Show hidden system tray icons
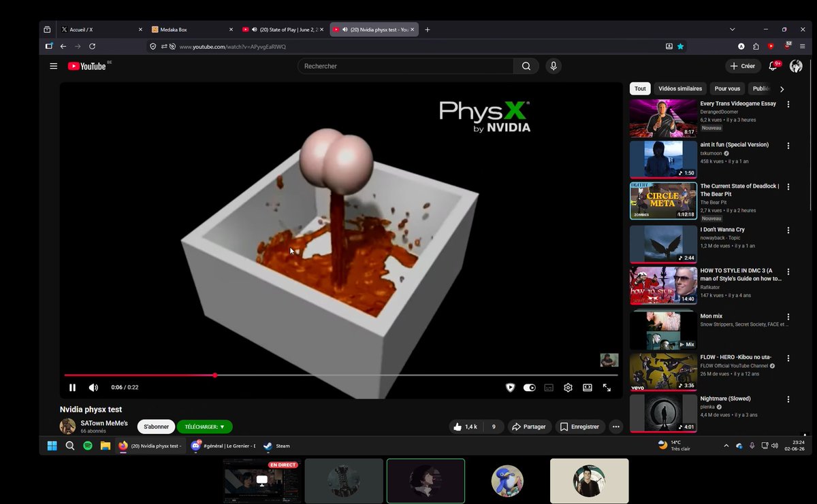The height and width of the screenshot is (504, 817). (x=726, y=446)
